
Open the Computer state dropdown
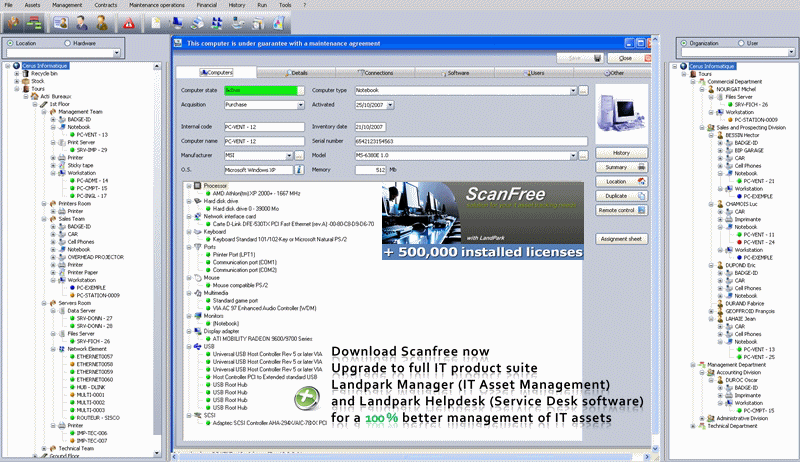click(x=301, y=90)
